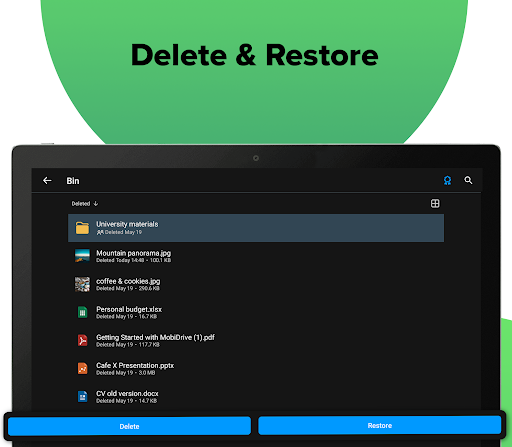Click the CV old version docx icon
The width and height of the screenshot is (512, 447).
click(x=82, y=396)
